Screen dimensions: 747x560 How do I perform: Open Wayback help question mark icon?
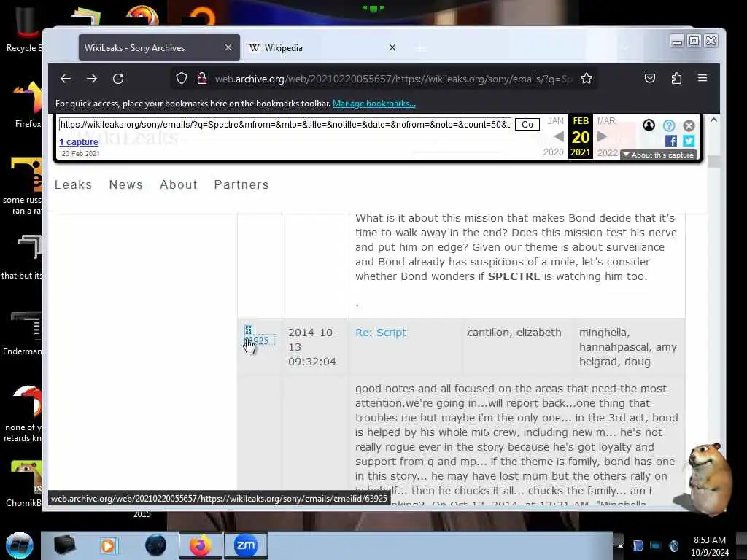669,125
